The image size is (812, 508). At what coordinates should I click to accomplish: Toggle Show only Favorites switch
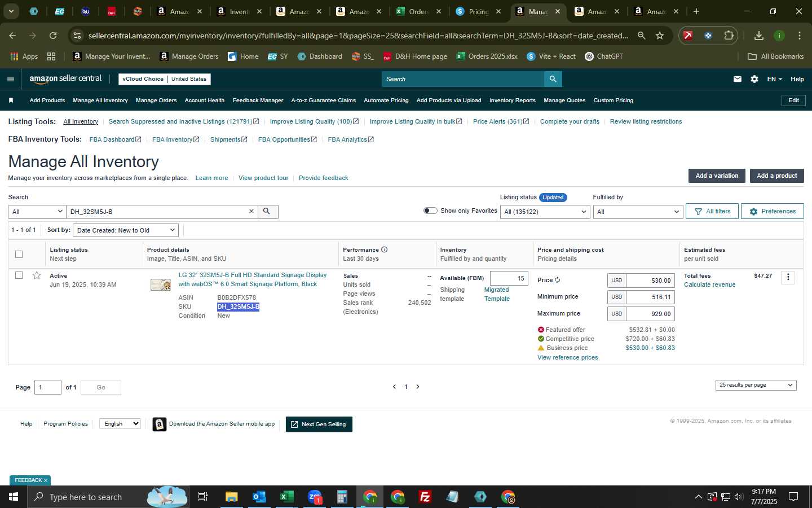[430, 211]
